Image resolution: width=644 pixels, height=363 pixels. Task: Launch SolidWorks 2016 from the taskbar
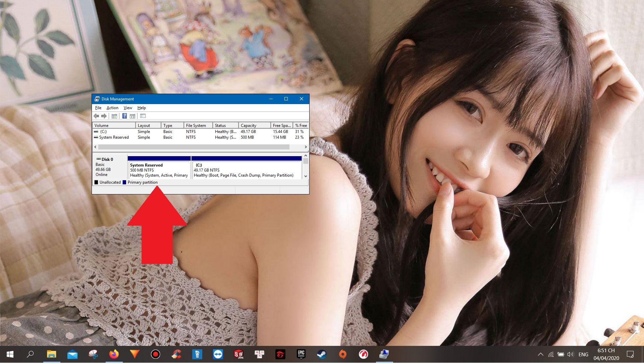238,354
